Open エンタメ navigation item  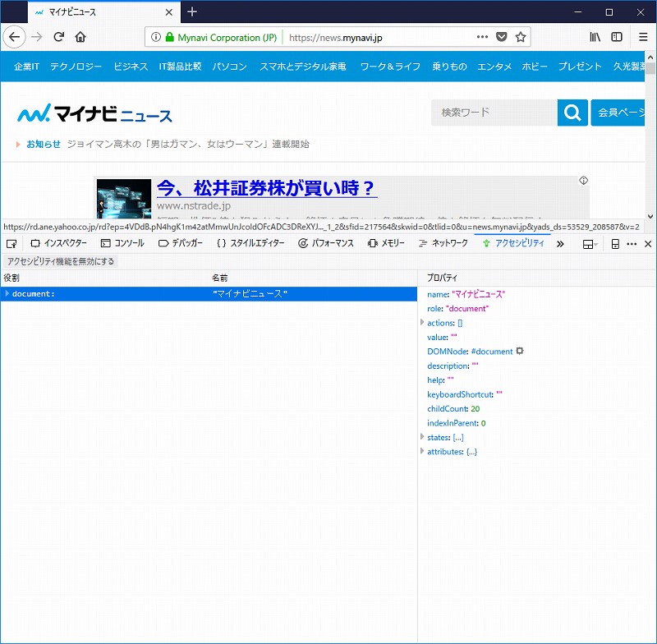(494, 67)
